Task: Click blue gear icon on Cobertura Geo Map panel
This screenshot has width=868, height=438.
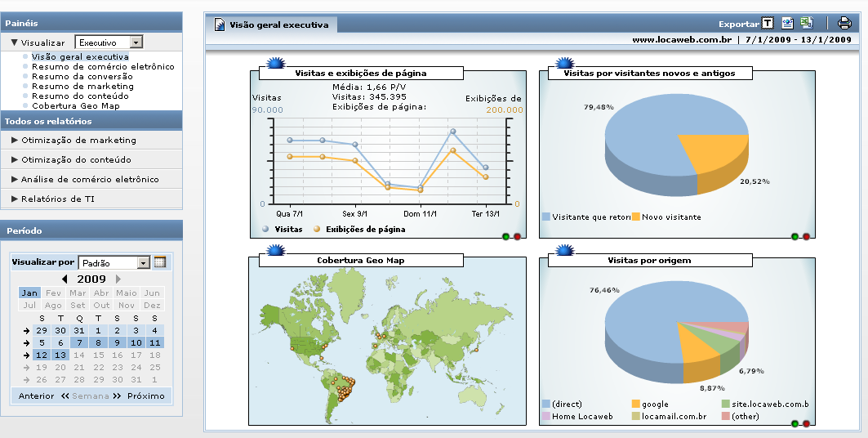Action: (x=276, y=251)
